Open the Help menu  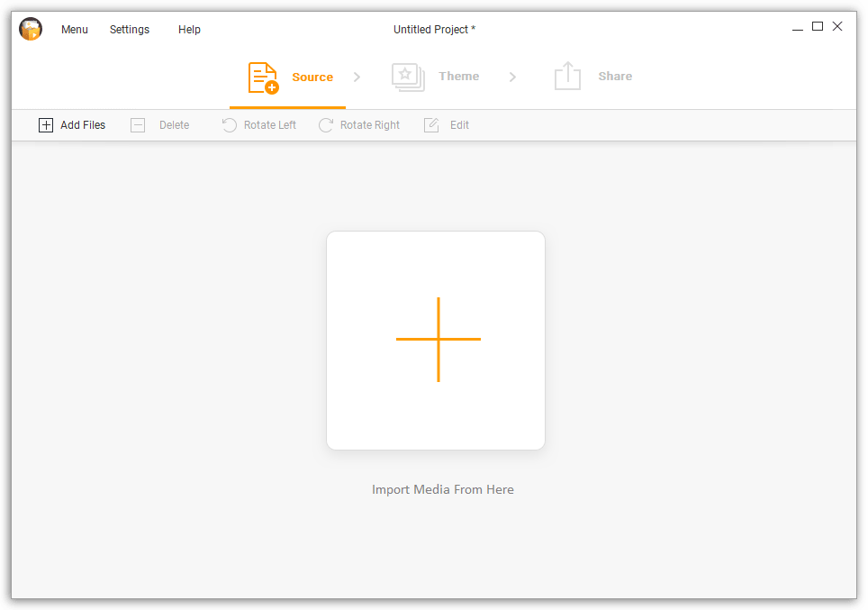click(189, 30)
